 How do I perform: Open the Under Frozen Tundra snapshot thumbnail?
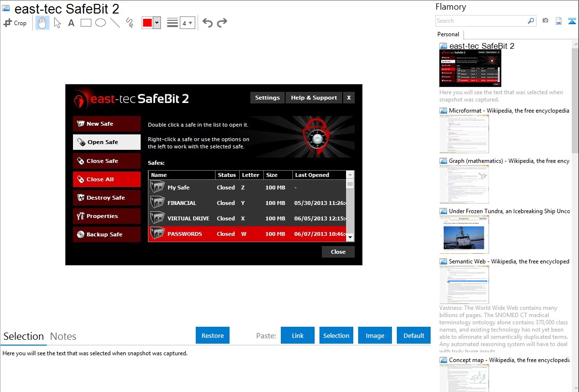click(464, 234)
